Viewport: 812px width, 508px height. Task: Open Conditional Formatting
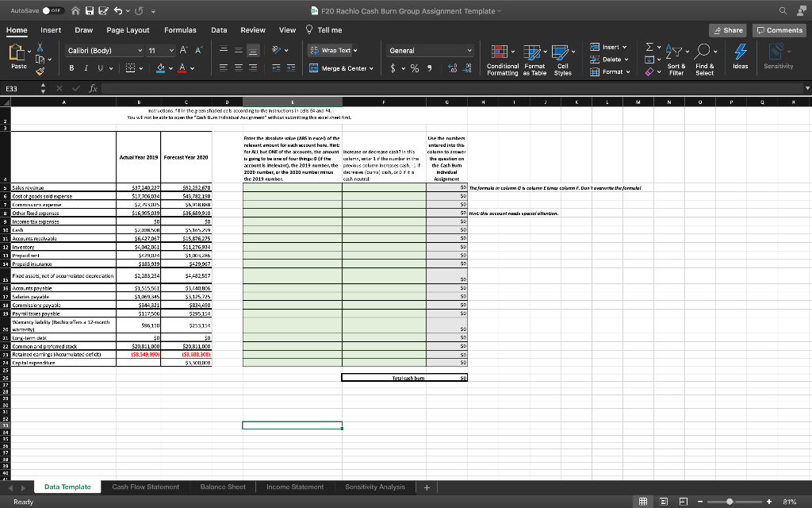point(502,60)
